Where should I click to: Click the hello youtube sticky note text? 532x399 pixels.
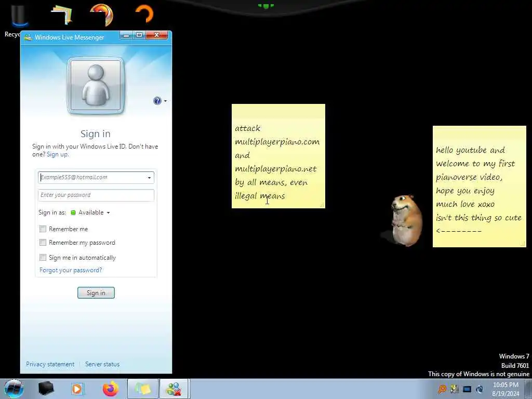(478, 190)
